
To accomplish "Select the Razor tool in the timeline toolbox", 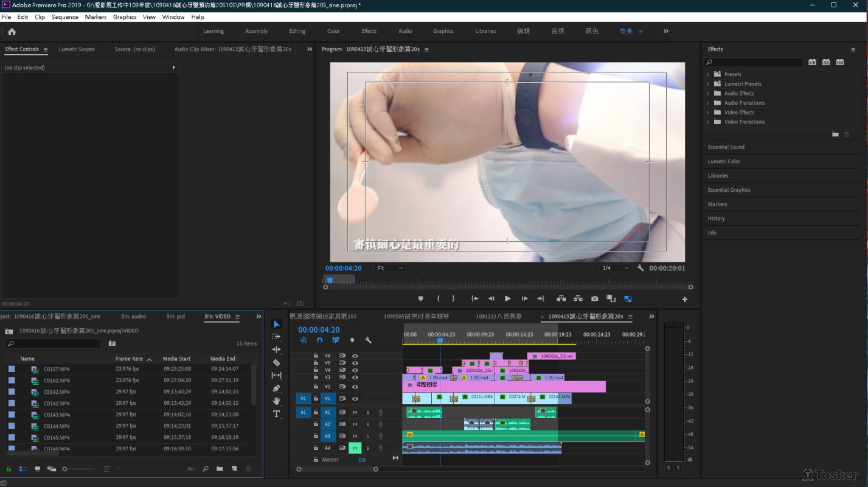I will pos(276,363).
